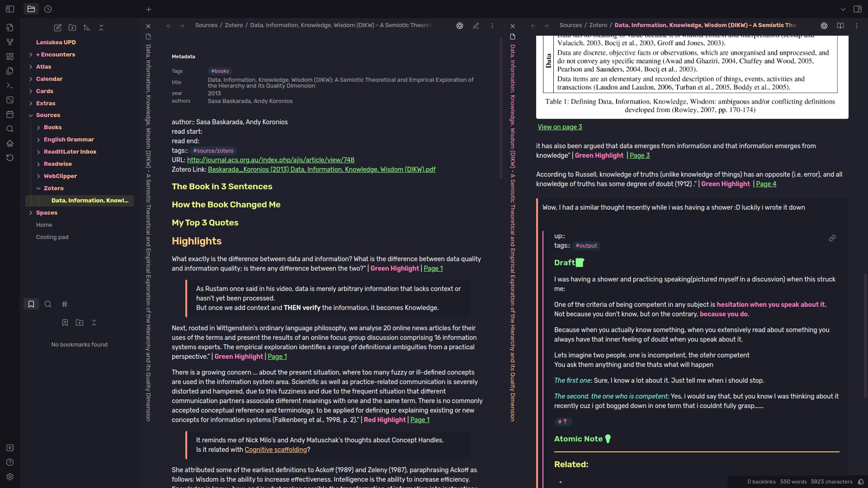Create a new bookmark group folder
The height and width of the screenshot is (488, 868).
[80, 323]
